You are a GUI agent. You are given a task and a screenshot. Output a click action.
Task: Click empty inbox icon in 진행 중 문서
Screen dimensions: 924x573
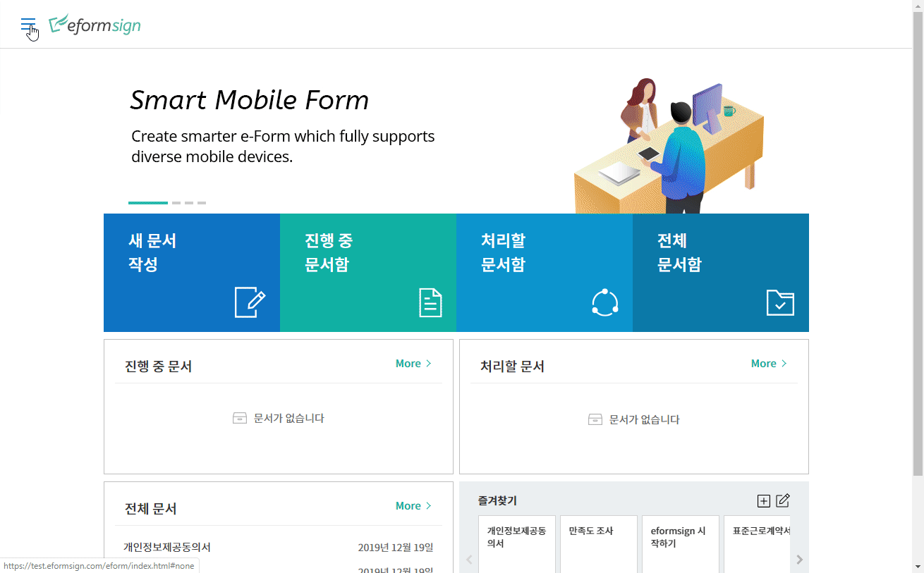pos(240,418)
